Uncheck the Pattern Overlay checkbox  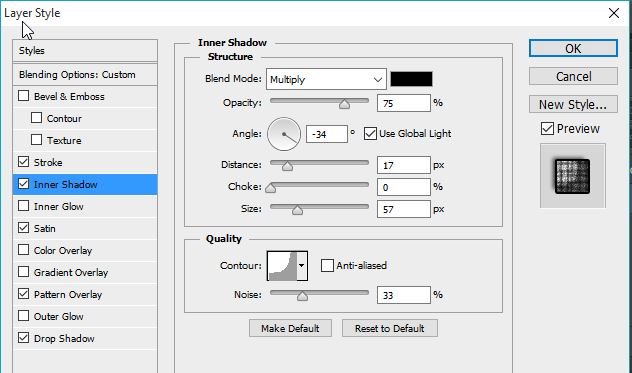click(x=23, y=294)
